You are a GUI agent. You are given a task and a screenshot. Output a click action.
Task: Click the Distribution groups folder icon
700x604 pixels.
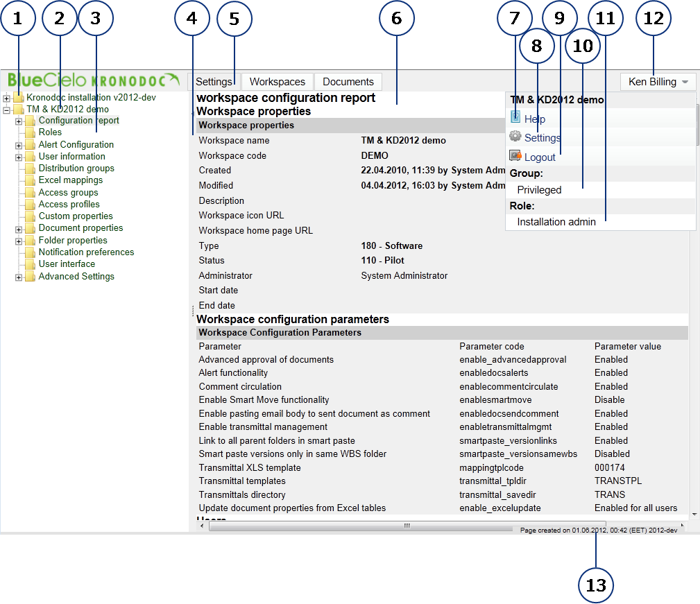click(x=31, y=169)
